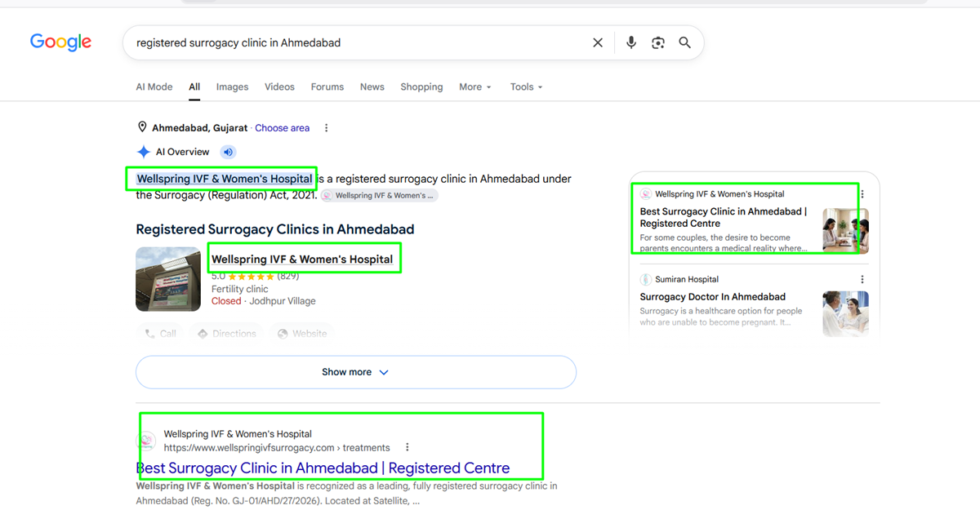Open three-dot menu next to wellspringivfsurrogacy.com URL
Image resolution: width=980 pixels, height=510 pixels.
pos(408,447)
